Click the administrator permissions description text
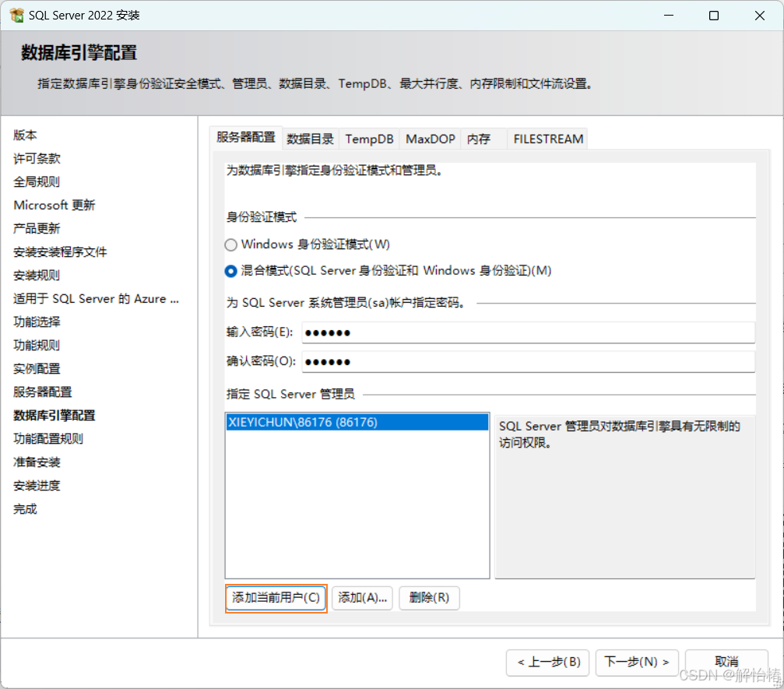 (620, 434)
